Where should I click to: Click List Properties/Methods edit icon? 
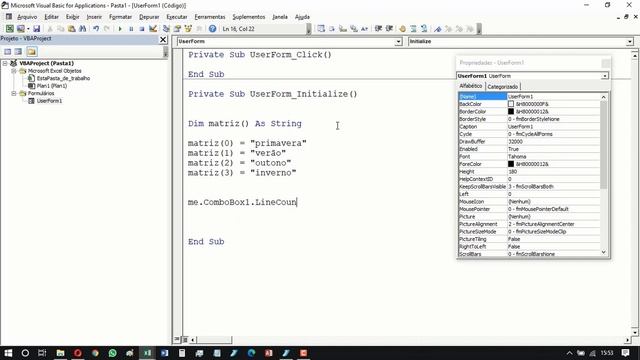pyautogui.click(x=321, y=29)
